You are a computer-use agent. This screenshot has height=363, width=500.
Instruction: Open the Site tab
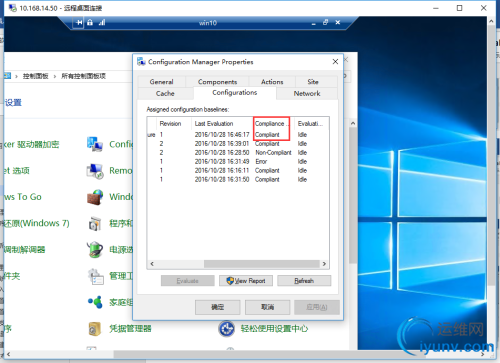[313, 82]
